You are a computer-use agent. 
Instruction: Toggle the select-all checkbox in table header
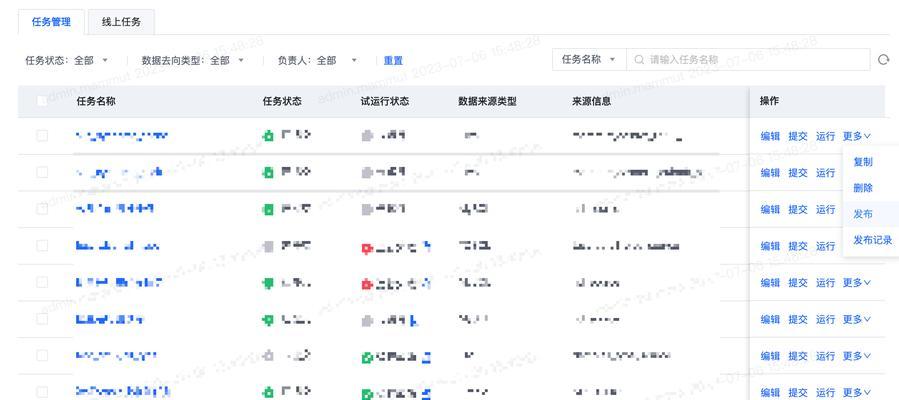[42, 101]
